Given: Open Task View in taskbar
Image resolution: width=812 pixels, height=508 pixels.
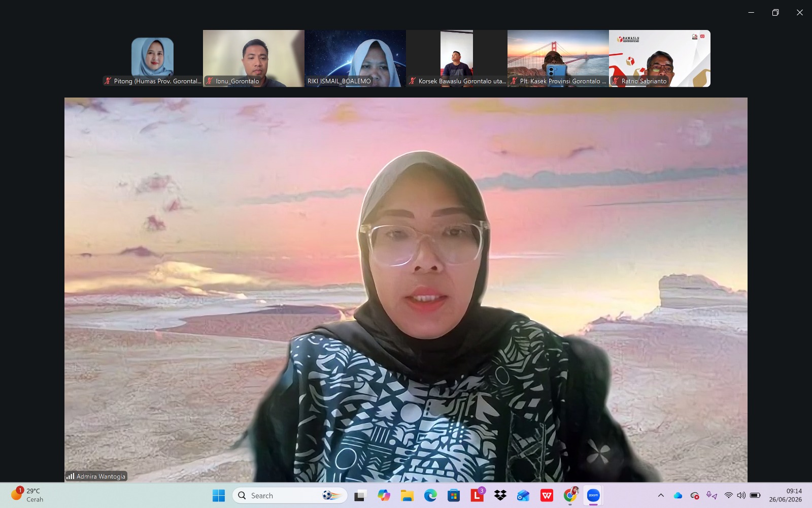Looking at the screenshot, I should tap(360, 495).
